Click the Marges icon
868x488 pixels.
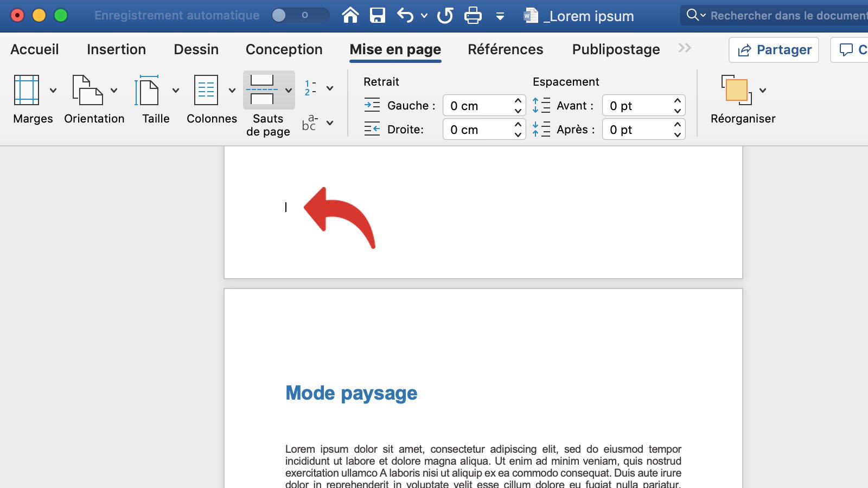tap(27, 90)
